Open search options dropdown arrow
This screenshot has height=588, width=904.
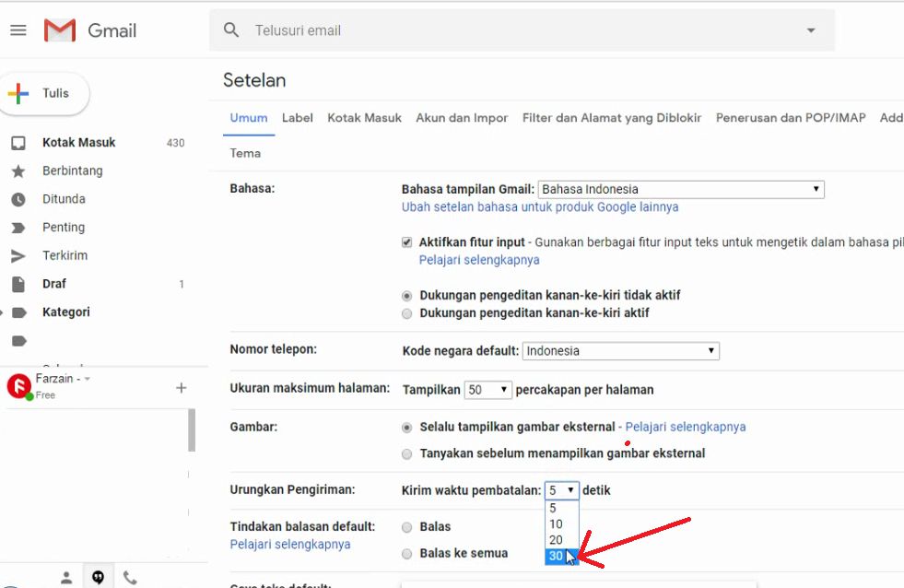coord(811,30)
